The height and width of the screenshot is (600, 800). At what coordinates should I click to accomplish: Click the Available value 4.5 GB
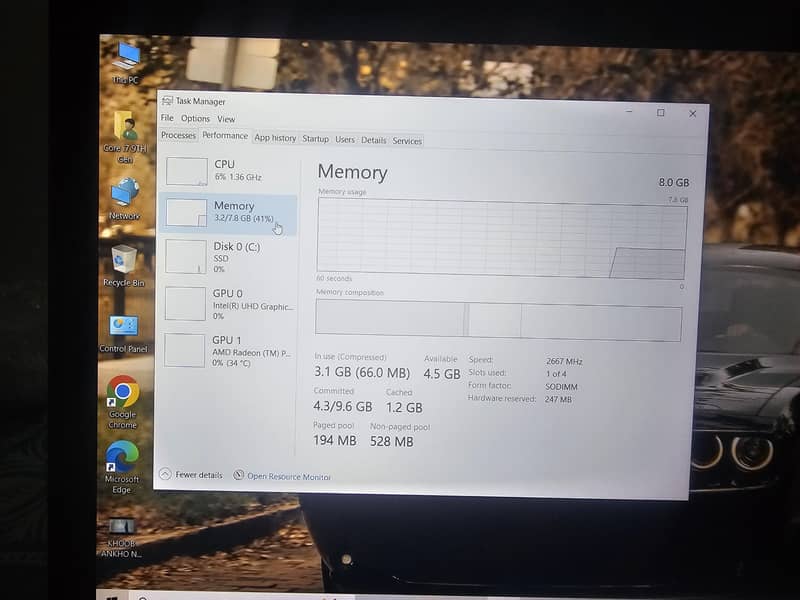(x=442, y=374)
